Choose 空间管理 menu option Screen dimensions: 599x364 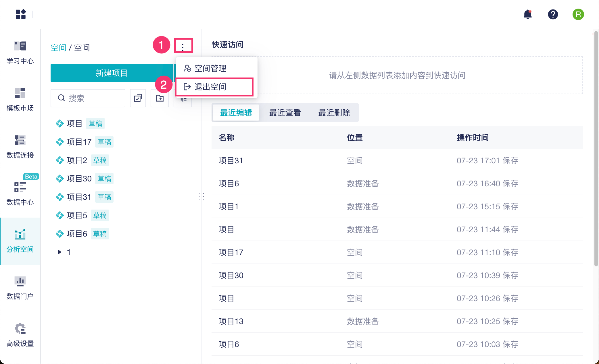[x=210, y=68]
